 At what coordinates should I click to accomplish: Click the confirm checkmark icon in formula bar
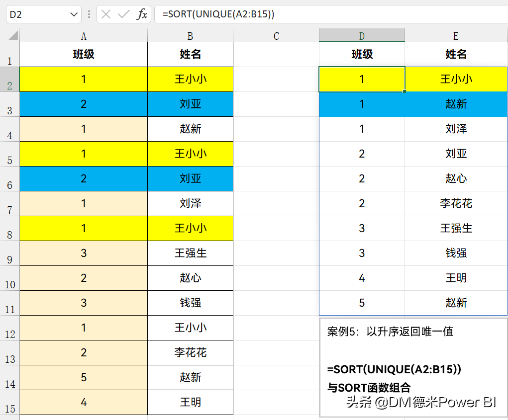point(124,14)
